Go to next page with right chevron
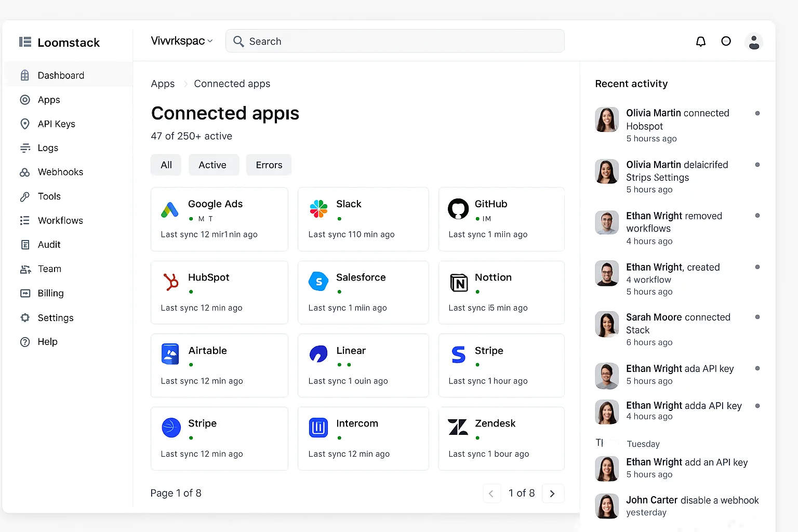798x532 pixels. (x=553, y=494)
